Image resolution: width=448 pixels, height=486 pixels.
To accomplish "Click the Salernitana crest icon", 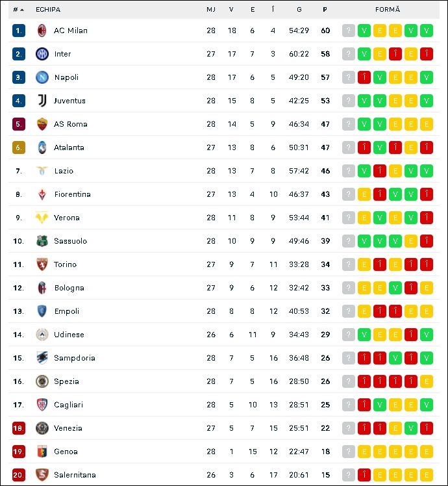I will tap(42, 475).
